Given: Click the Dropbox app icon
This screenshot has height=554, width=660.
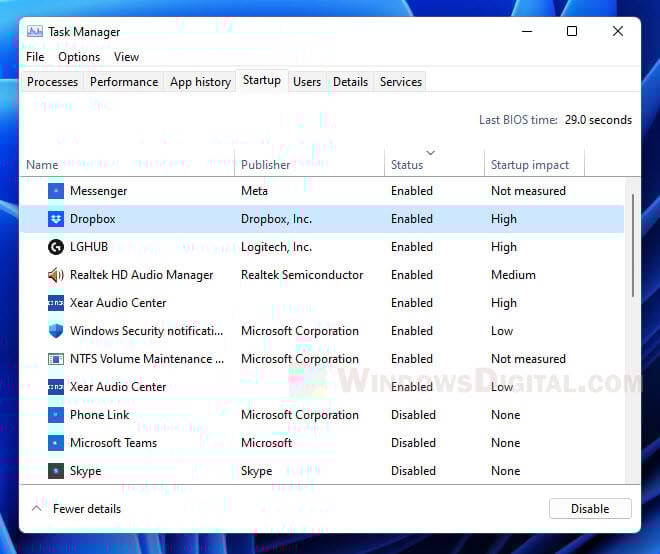Looking at the screenshot, I should [56, 219].
